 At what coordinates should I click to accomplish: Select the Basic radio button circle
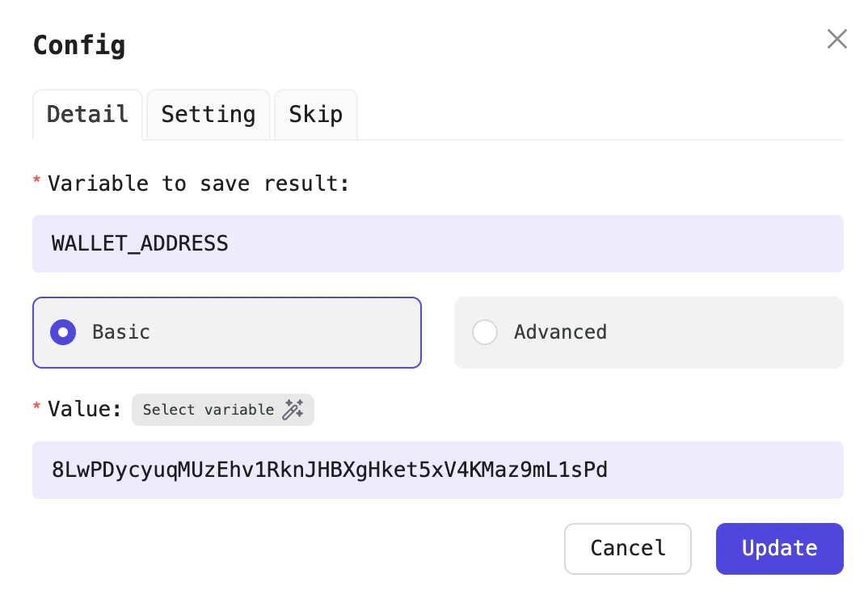click(x=63, y=332)
